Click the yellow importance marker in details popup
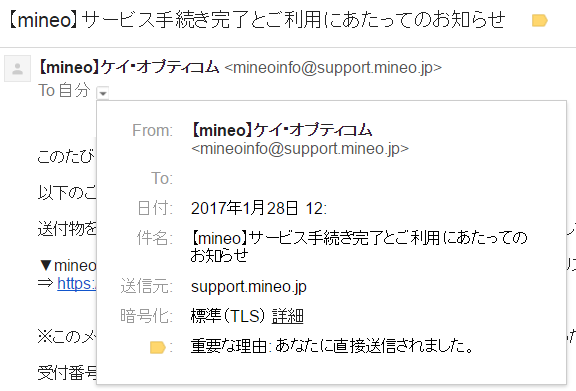 click(x=158, y=347)
